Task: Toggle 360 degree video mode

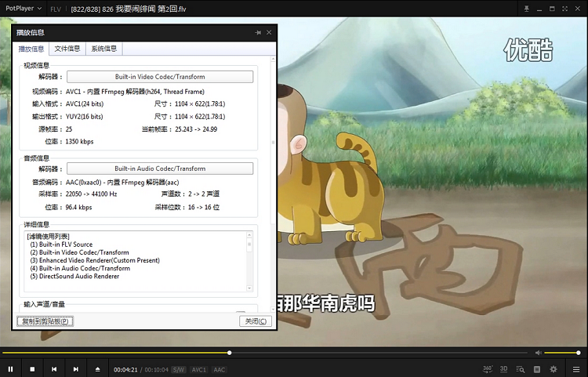Action: 487,369
